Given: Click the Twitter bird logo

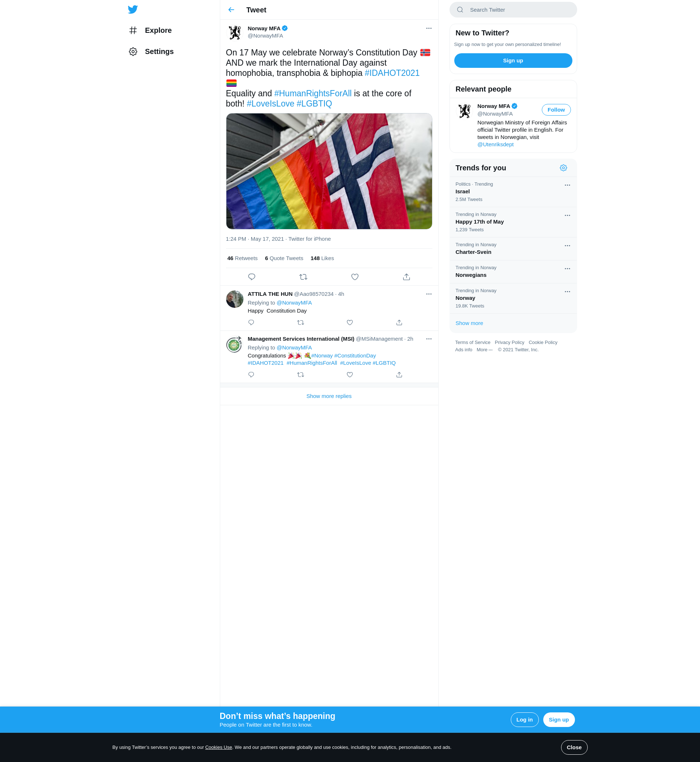Looking at the screenshot, I should pyautogui.click(x=133, y=9).
